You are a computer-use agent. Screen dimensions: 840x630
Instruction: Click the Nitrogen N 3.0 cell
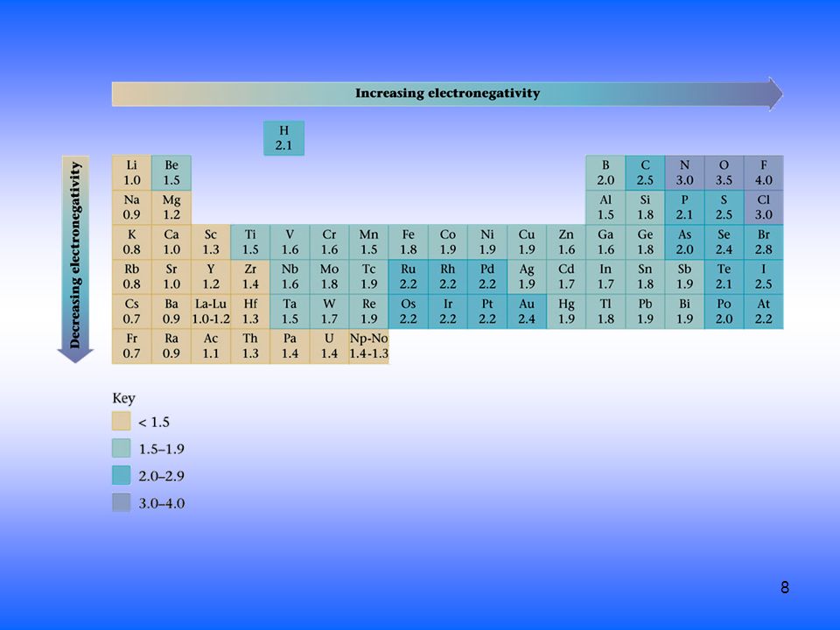click(684, 173)
